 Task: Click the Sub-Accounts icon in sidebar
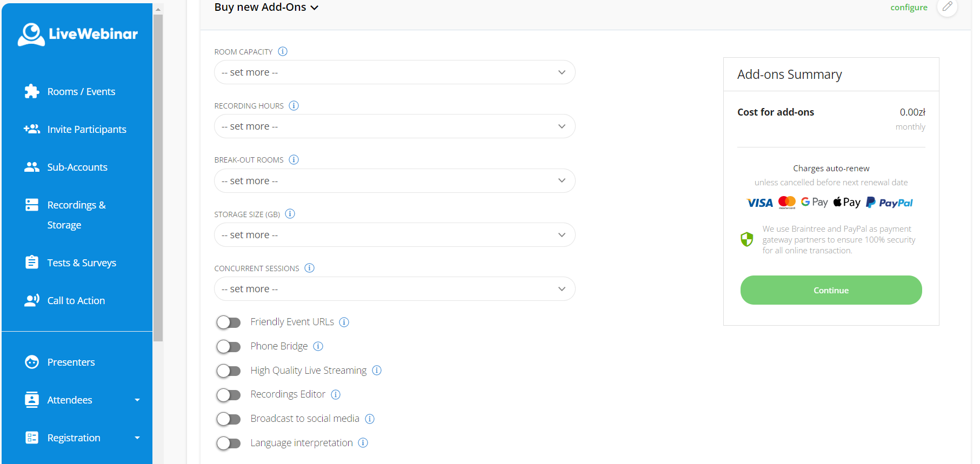point(32,167)
